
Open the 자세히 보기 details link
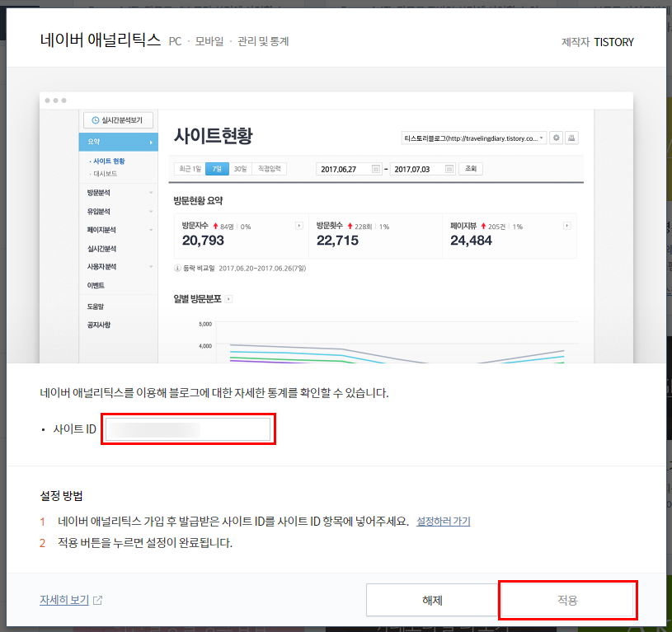pyautogui.click(x=64, y=600)
